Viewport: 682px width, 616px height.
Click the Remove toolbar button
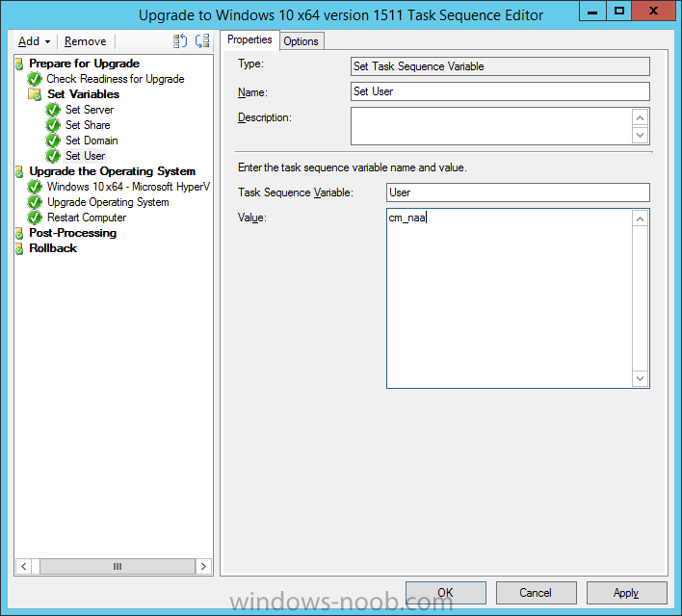[x=85, y=41]
